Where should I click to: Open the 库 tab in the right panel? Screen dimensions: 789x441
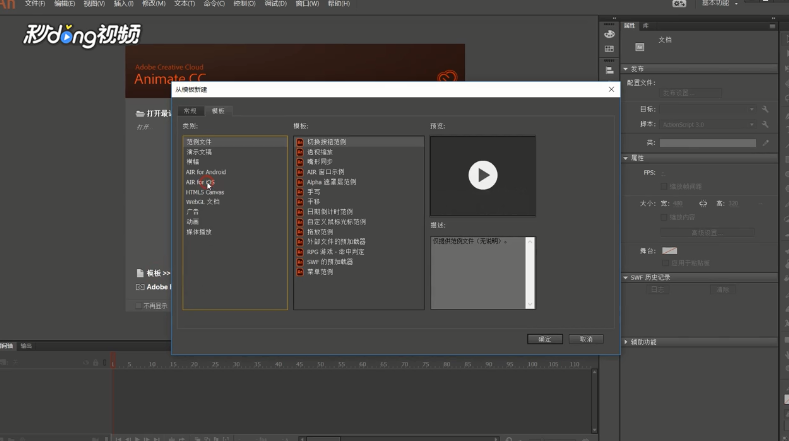pos(646,26)
